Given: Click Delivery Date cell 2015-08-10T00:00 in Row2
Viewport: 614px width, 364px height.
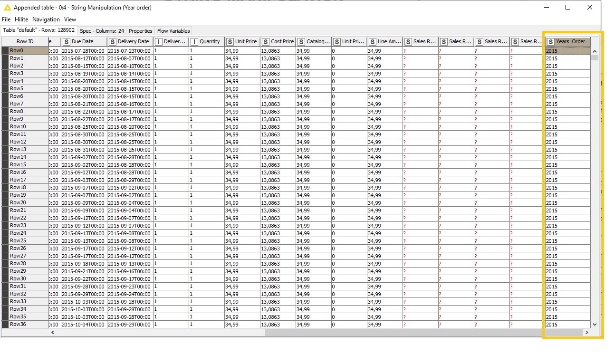Looking at the screenshot, I should 130,66.
